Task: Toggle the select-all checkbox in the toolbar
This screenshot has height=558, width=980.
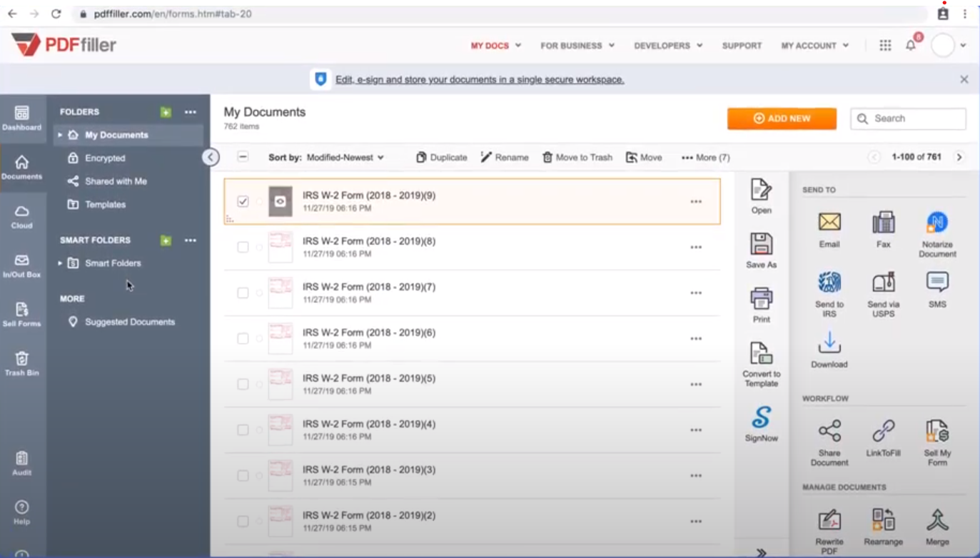Action: click(243, 157)
